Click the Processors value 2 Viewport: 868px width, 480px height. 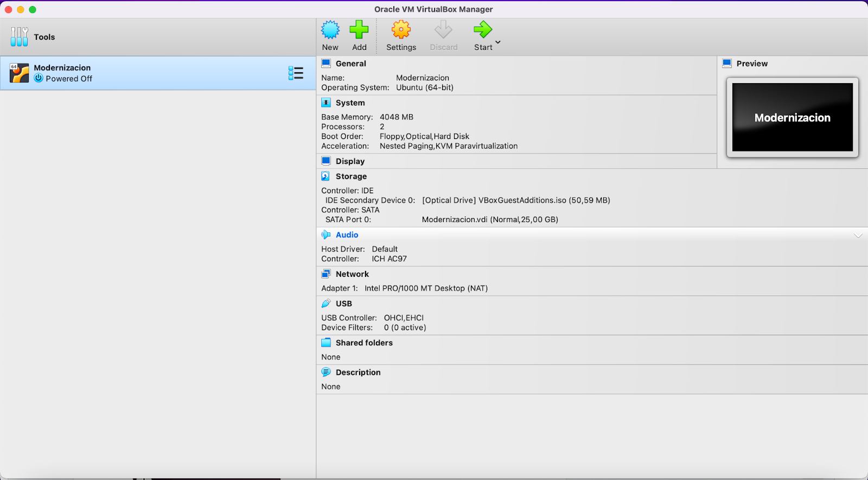tap(382, 127)
